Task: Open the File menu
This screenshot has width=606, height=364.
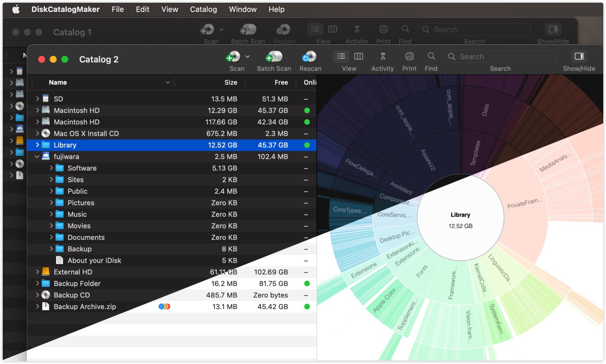Action: (117, 9)
